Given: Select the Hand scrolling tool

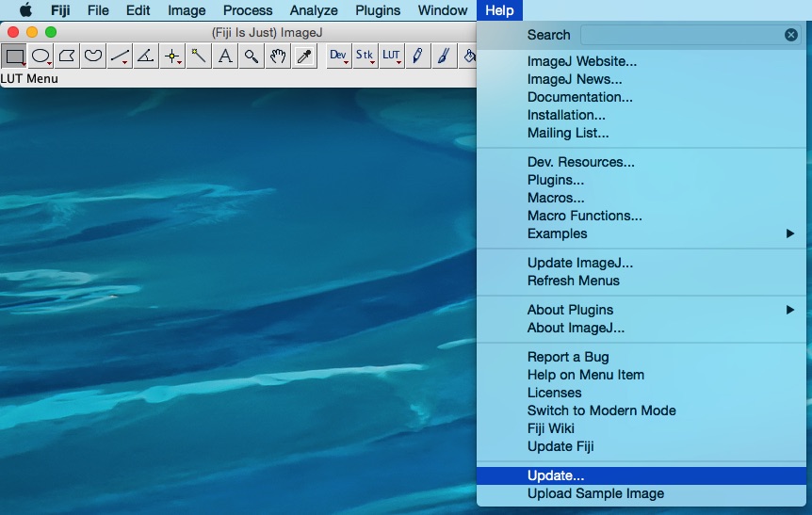Looking at the screenshot, I should [278, 56].
